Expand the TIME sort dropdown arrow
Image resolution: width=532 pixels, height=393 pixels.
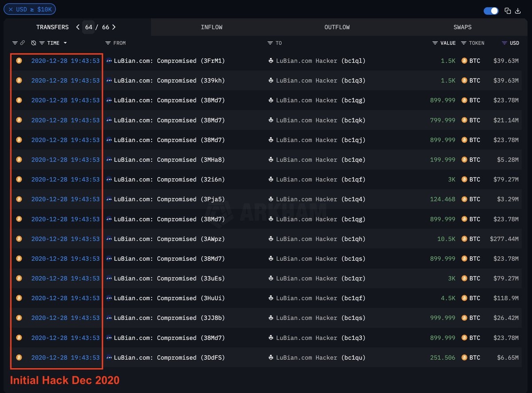click(x=65, y=43)
